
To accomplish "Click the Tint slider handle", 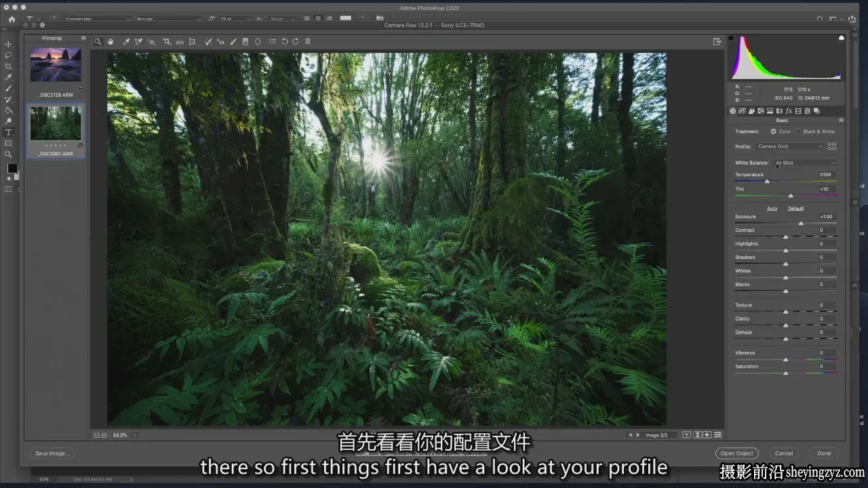I will [790, 196].
